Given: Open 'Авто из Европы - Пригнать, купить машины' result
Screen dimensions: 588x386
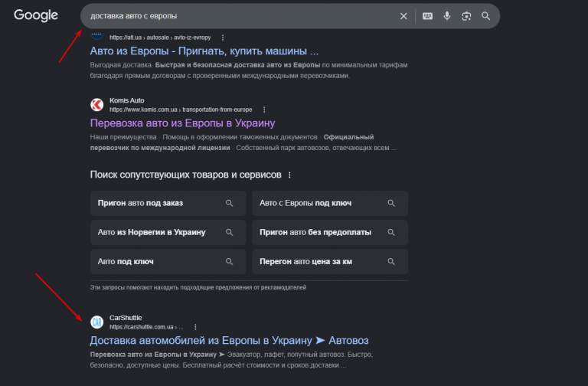Looking at the screenshot, I should [x=204, y=51].
